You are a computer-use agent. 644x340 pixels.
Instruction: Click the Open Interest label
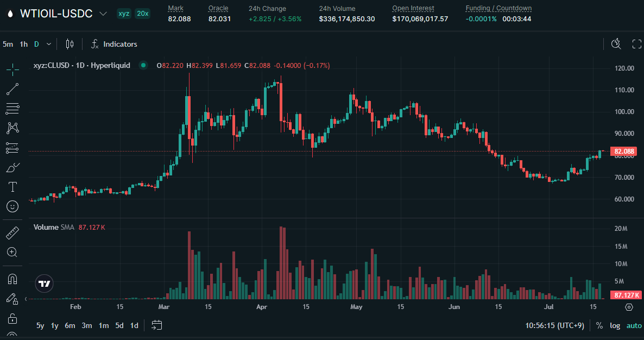tap(413, 8)
